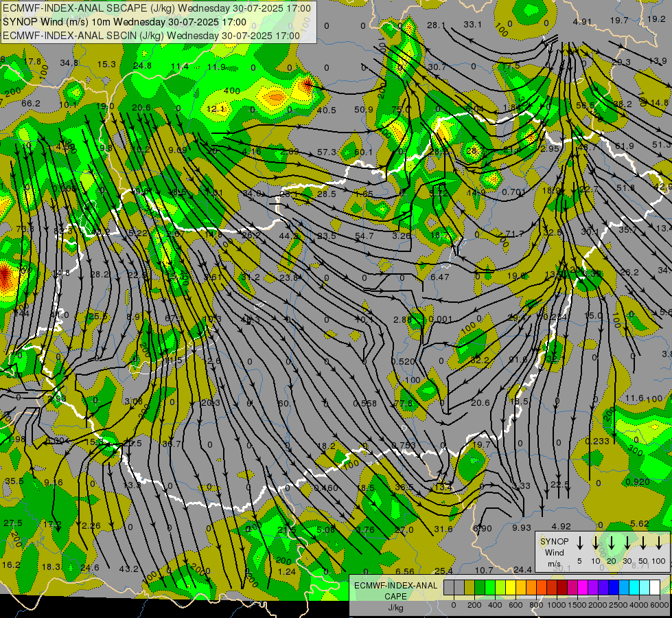Viewport: 672px width, 618px height.
Task: Click the map value 77.8
Action: 404,403
